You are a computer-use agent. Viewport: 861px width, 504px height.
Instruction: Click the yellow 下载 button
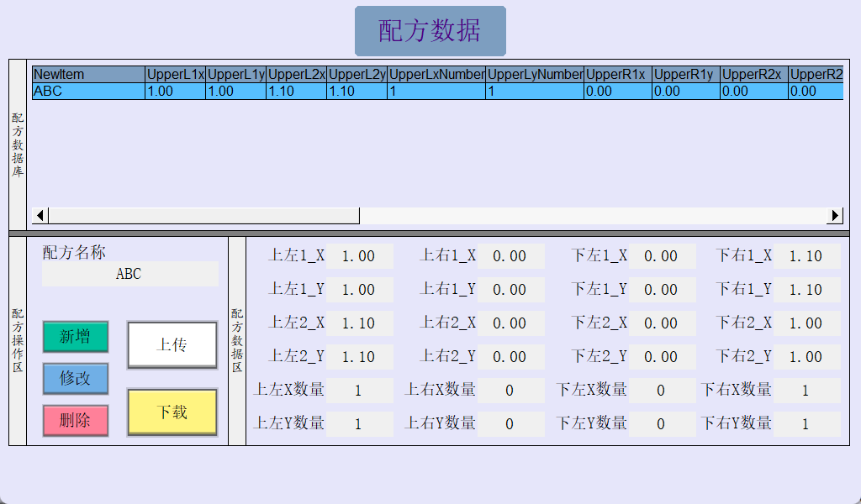click(172, 412)
